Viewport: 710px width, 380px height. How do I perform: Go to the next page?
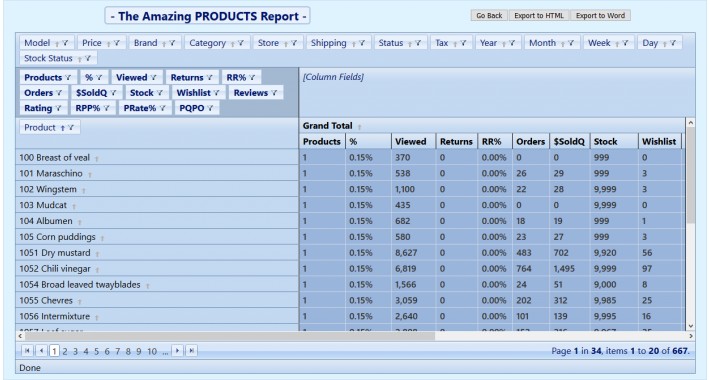click(x=178, y=351)
